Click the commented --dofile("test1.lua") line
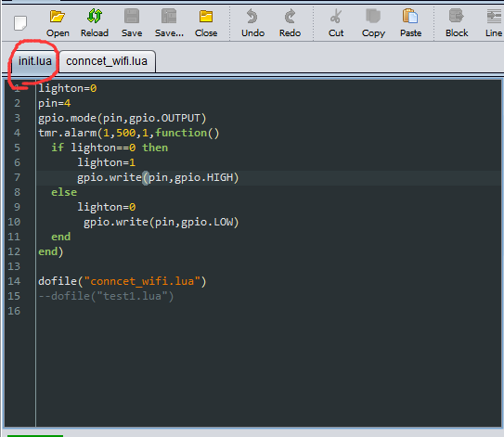 tap(106, 296)
